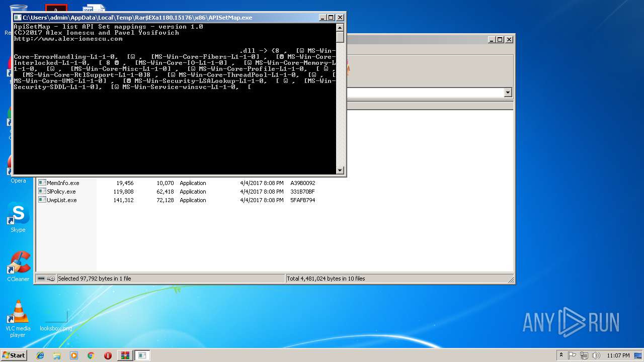This screenshot has width=644, height=362.
Task: Open Windows Explorer from the taskbar
Action: (x=57, y=355)
